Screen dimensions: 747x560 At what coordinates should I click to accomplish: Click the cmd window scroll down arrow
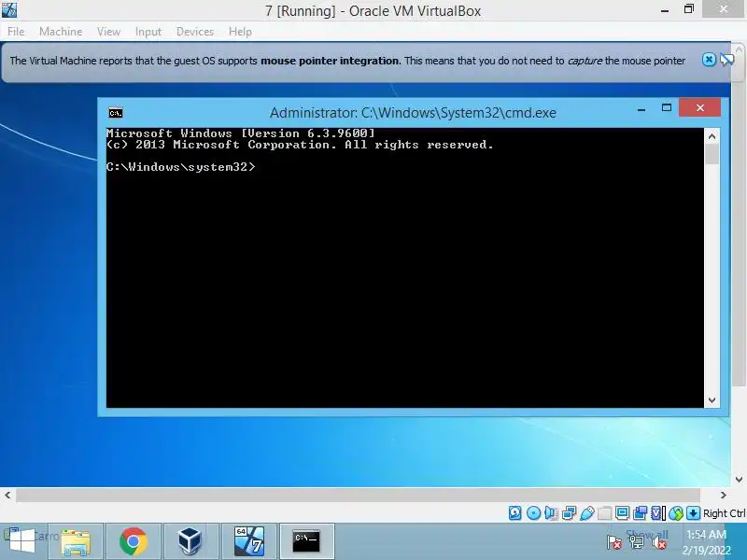(712, 400)
